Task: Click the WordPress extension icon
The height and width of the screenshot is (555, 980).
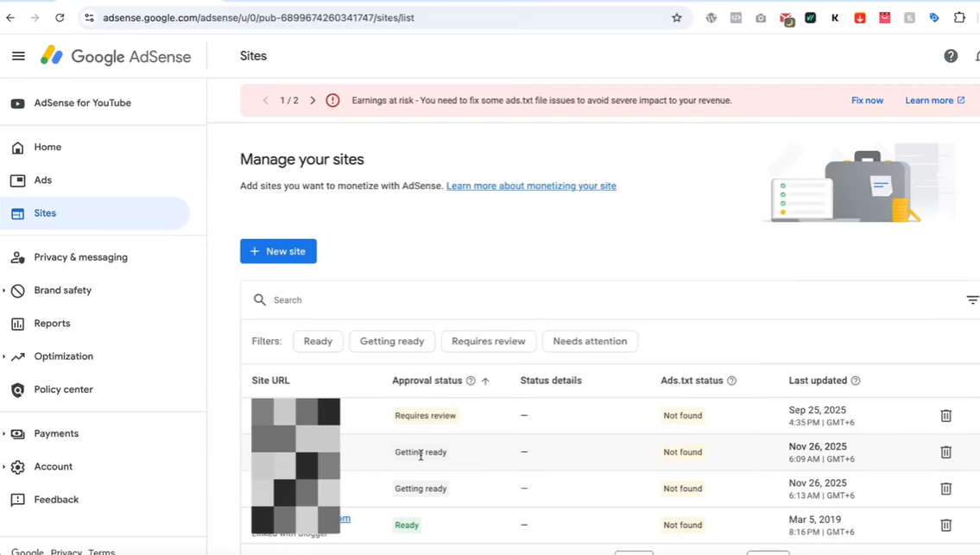Action: [x=711, y=18]
